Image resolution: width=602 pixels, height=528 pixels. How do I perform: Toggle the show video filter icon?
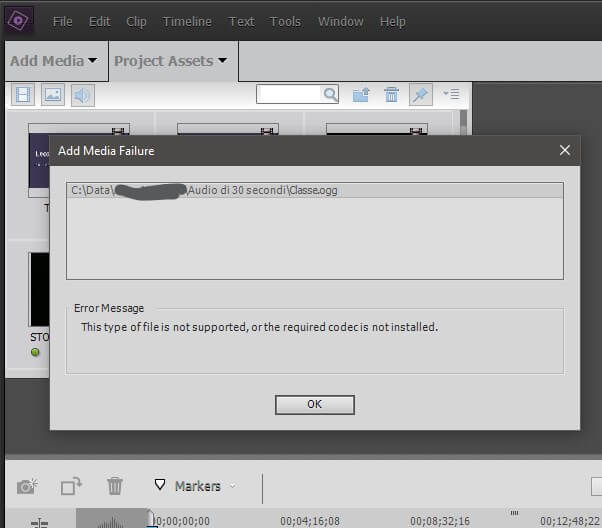point(24,95)
